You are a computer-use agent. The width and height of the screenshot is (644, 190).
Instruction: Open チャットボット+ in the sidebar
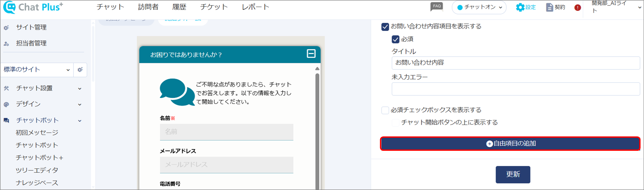click(x=40, y=158)
